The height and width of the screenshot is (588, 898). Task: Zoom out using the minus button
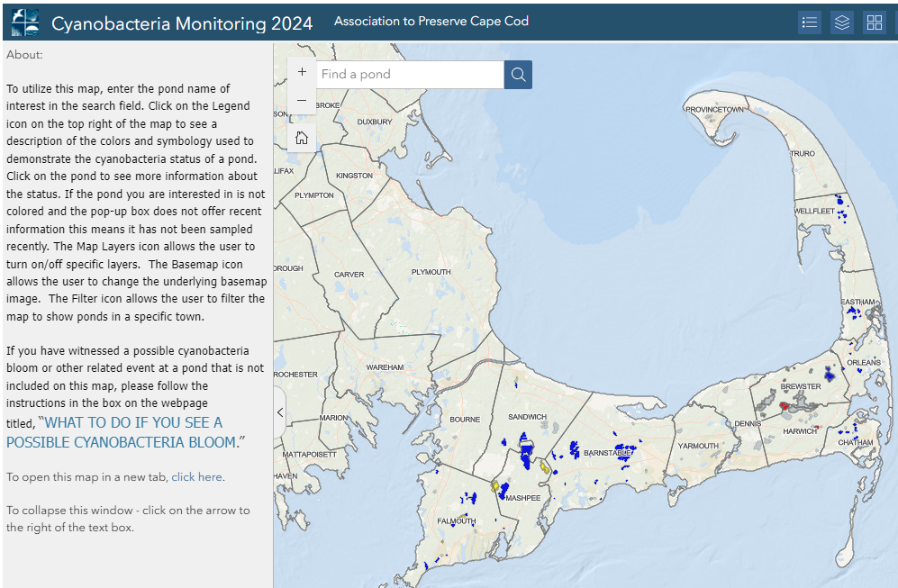[x=302, y=101]
